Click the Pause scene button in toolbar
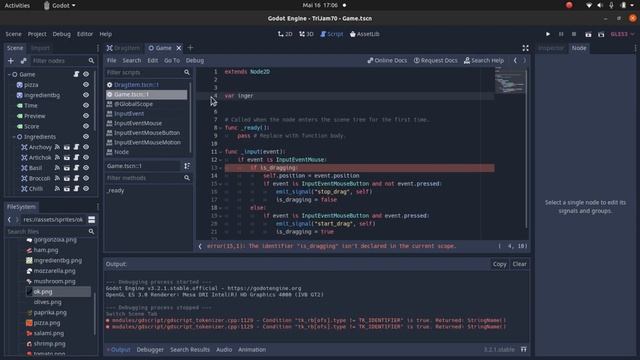The height and width of the screenshot is (360, 640). pyautogui.click(x=561, y=34)
